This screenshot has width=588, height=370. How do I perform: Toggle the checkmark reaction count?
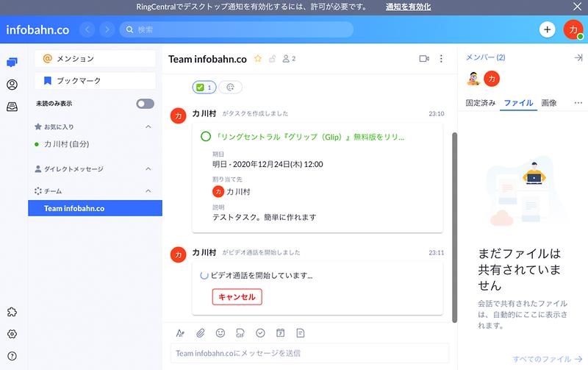(204, 88)
